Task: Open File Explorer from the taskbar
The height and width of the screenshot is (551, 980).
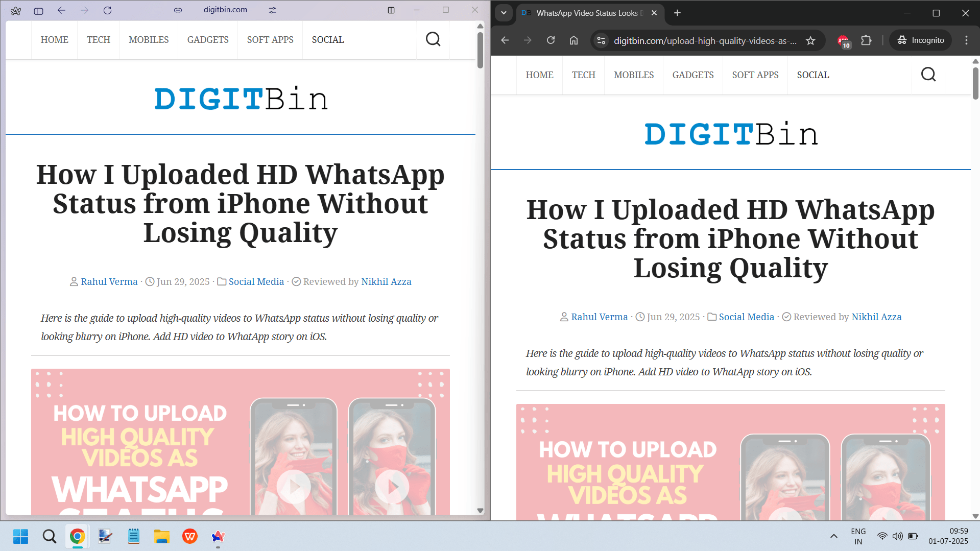Action: (161, 536)
